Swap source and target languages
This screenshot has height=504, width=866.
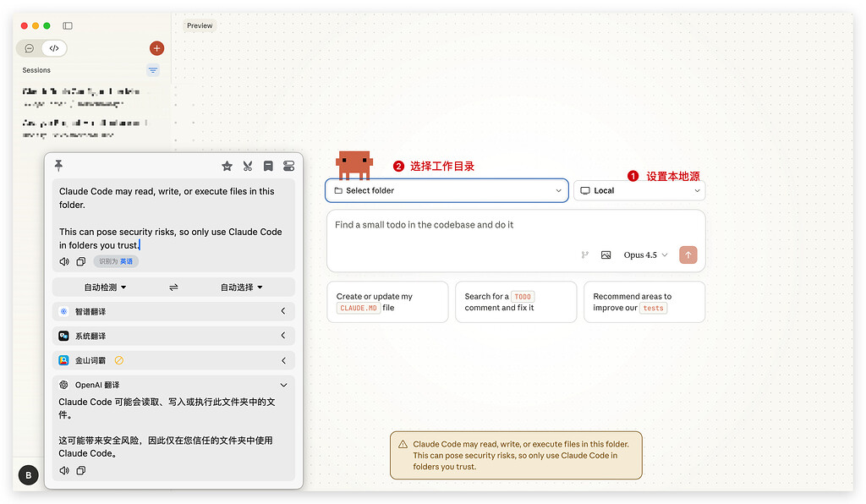coord(173,287)
